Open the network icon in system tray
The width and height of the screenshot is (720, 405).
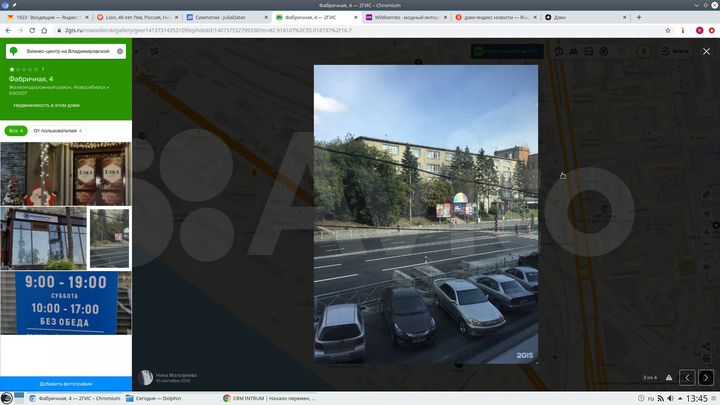661,398
